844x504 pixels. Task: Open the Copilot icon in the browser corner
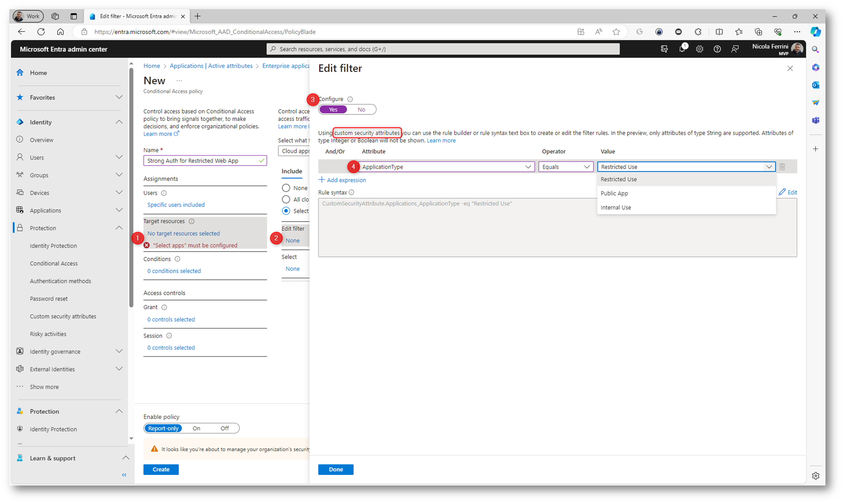pos(815,32)
